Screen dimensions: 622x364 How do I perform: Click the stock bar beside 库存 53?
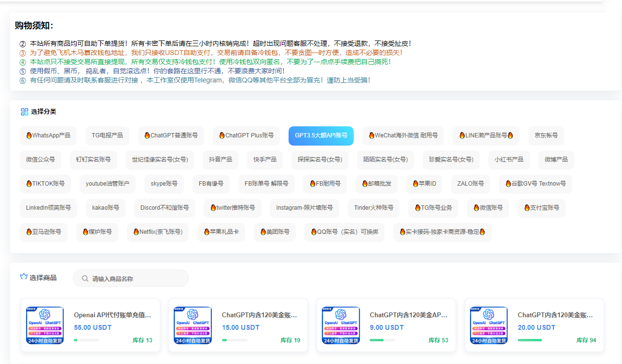pyautogui.click(x=382, y=340)
